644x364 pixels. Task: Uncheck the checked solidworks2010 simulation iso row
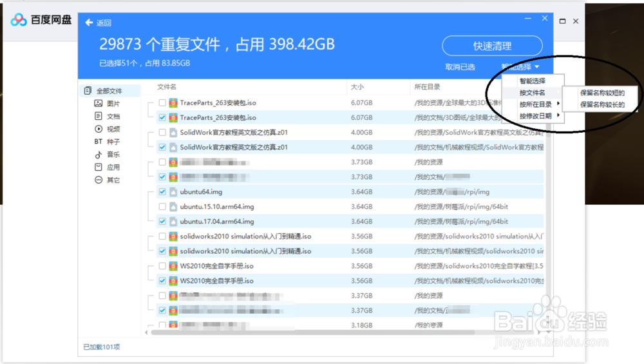[x=162, y=251]
